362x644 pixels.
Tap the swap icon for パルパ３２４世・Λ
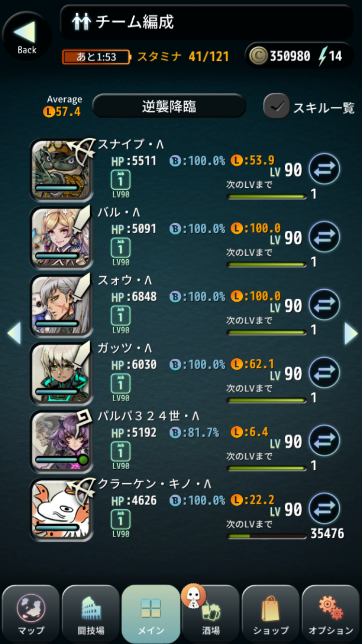click(x=324, y=441)
